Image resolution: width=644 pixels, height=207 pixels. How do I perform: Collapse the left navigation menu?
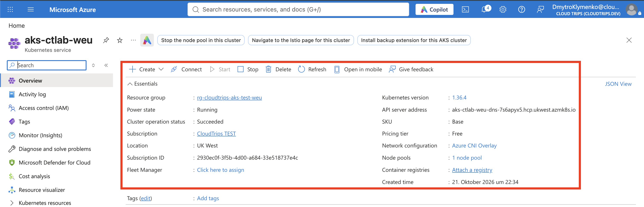[x=106, y=65]
